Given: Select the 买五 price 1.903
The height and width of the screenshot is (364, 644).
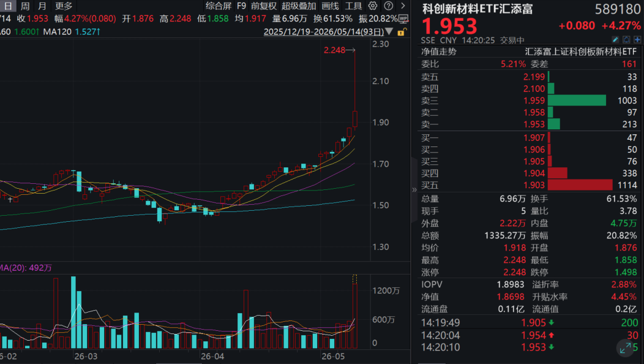Looking at the screenshot, I should [x=534, y=185].
